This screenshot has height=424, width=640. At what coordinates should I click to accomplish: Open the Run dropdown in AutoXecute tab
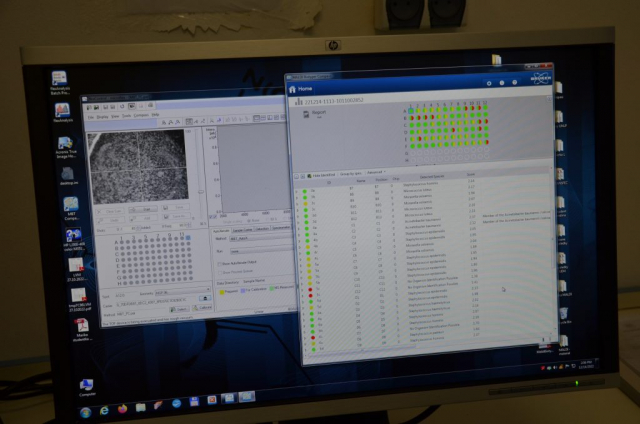(261, 251)
